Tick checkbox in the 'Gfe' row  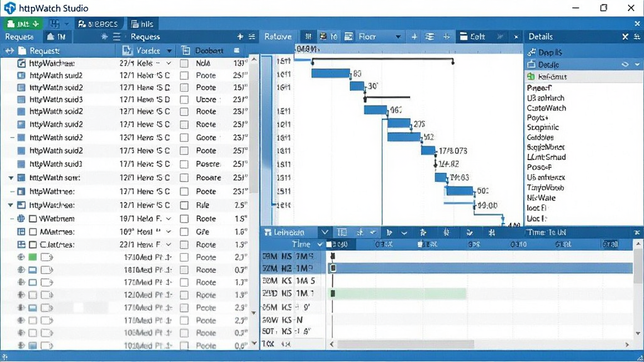coord(184,232)
